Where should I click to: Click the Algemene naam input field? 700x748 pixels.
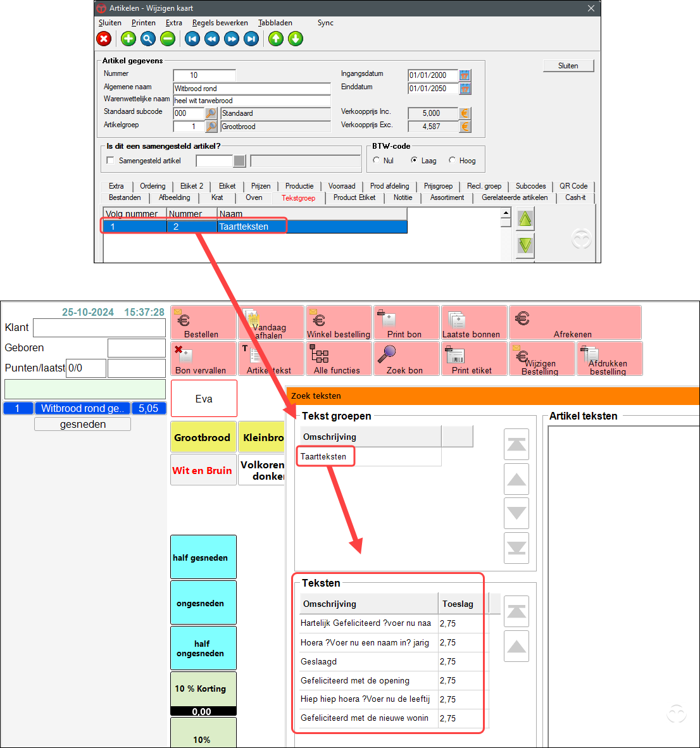click(252, 88)
